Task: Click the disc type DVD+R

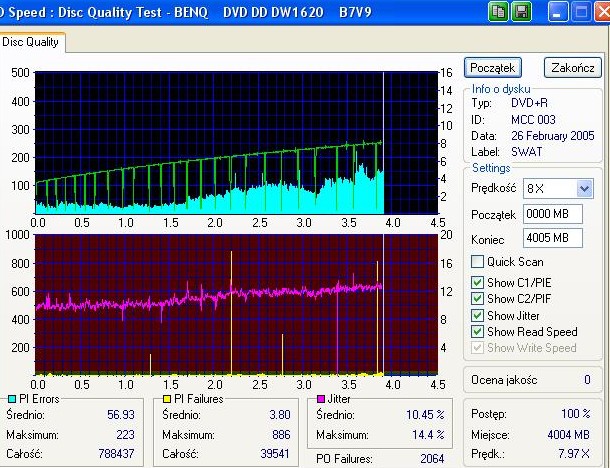Action: coord(529,103)
